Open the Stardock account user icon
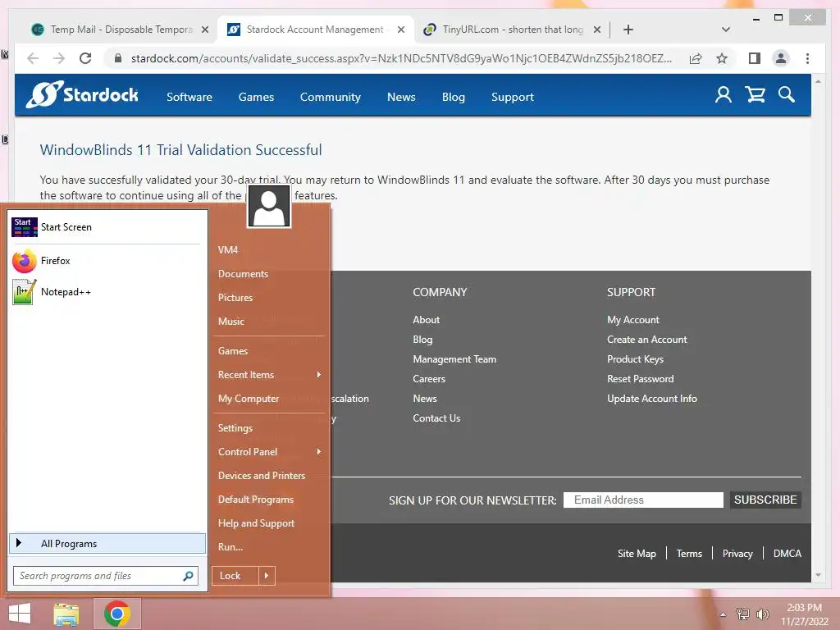 (x=724, y=95)
